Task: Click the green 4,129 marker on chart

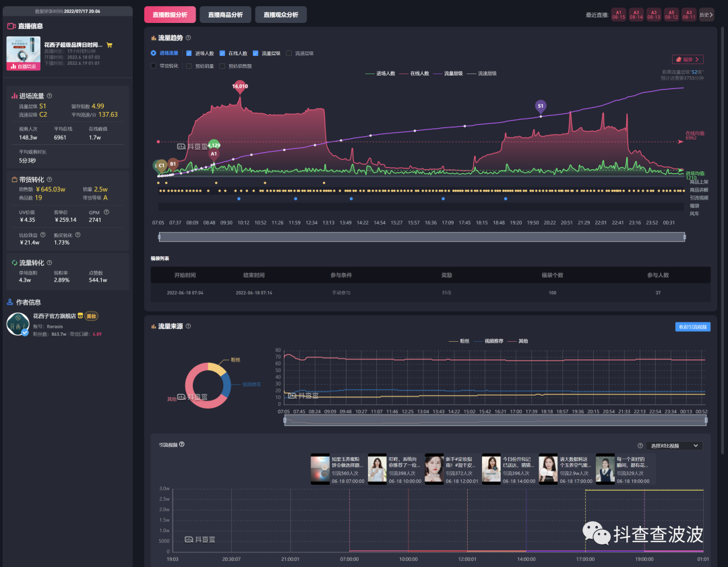Action: point(214,145)
